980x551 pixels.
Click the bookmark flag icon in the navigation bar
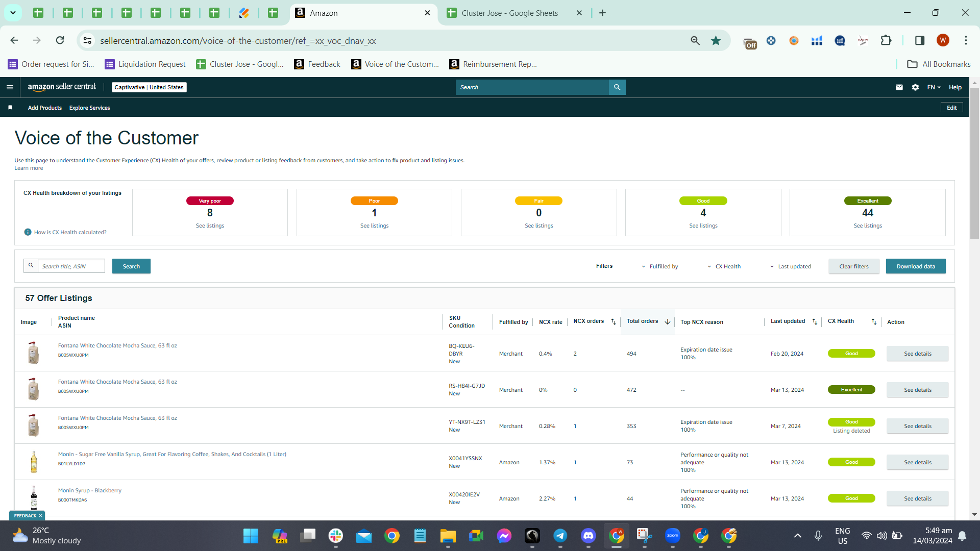(10, 108)
